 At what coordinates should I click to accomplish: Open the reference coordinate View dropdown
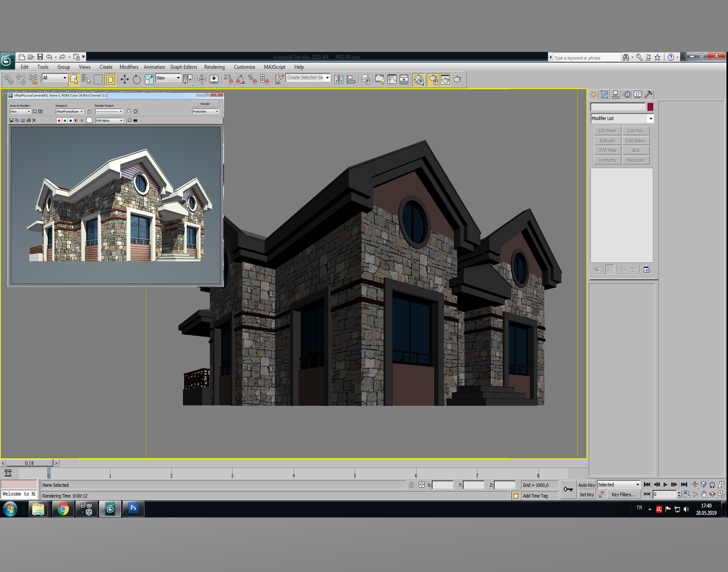coord(168,78)
